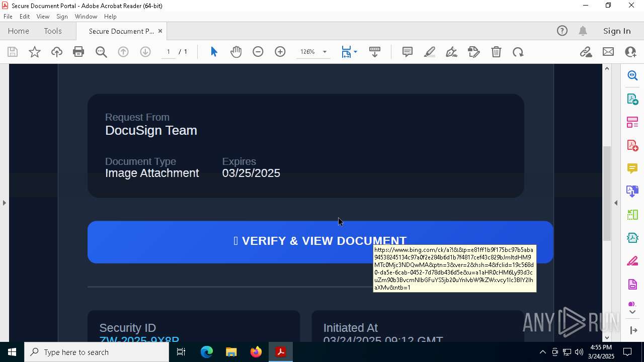Go to next page arrow
Image resolution: width=644 pixels, height=362 pixels.
tap(145, 52)
